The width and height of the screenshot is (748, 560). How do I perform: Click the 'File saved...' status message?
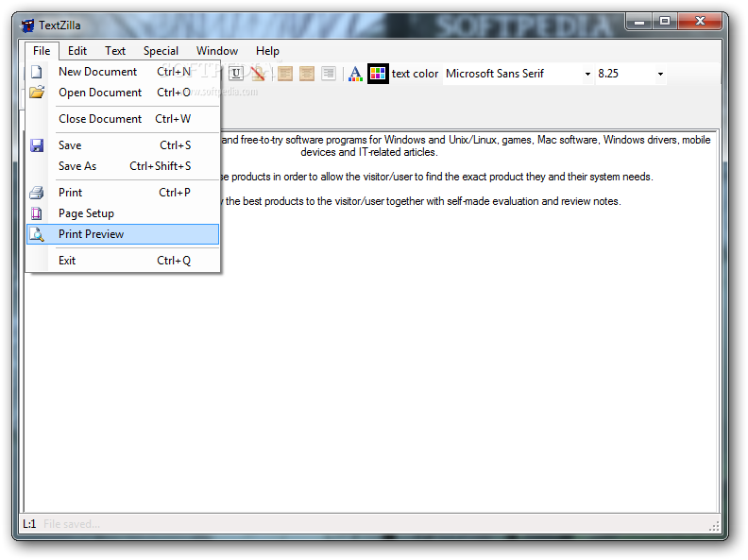72,524
